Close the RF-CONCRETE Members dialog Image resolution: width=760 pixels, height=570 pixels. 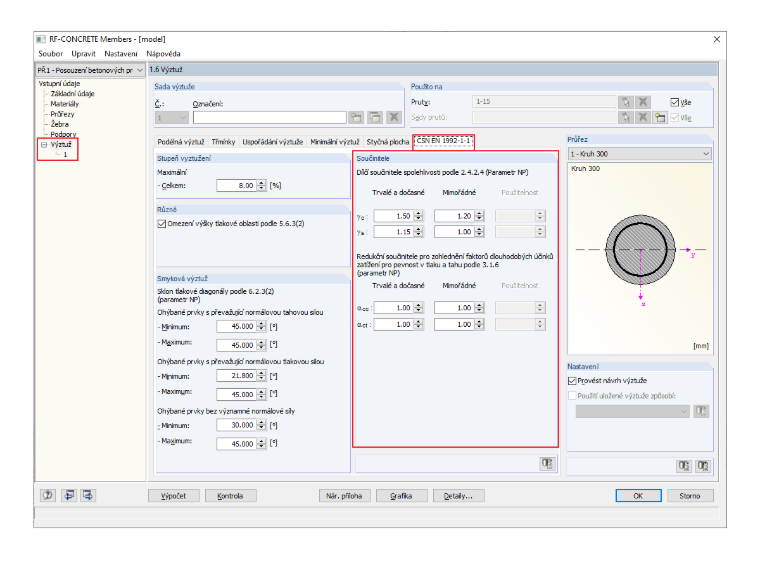pyautogui.click(x=716, y=39)
